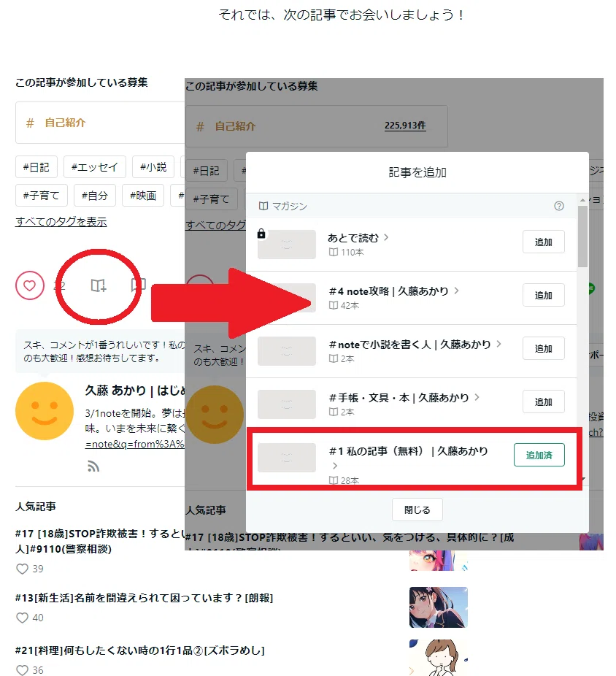Open #noteで小説を書く人 chevron
This screenshot has height=676, width=616.
[x=498, y=344]
